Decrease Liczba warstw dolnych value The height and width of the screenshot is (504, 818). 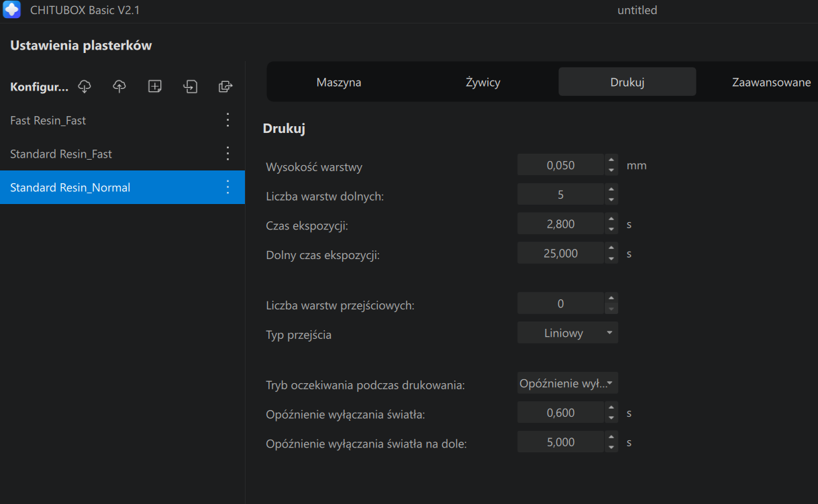click(611, 200)
